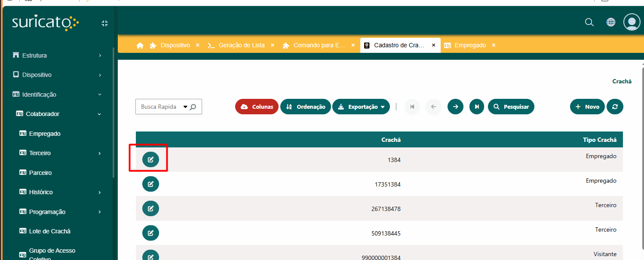Screen dimensions: 644x260
Task: Switch to the Dispositivo tab
Action: pyautogui.click(x=175, y=45)
